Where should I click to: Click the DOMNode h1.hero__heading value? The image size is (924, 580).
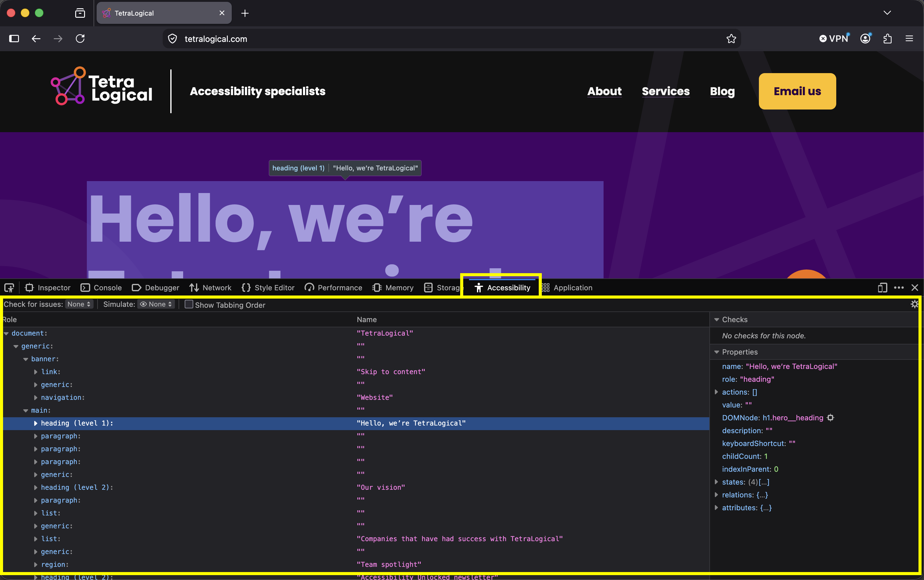793,418
